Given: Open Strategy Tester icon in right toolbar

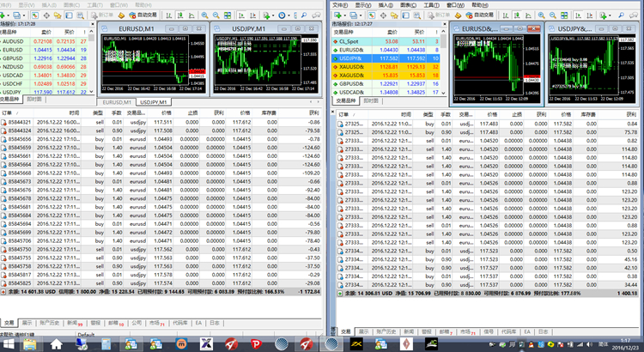Looking at the screenshot, I should point(416,15).
